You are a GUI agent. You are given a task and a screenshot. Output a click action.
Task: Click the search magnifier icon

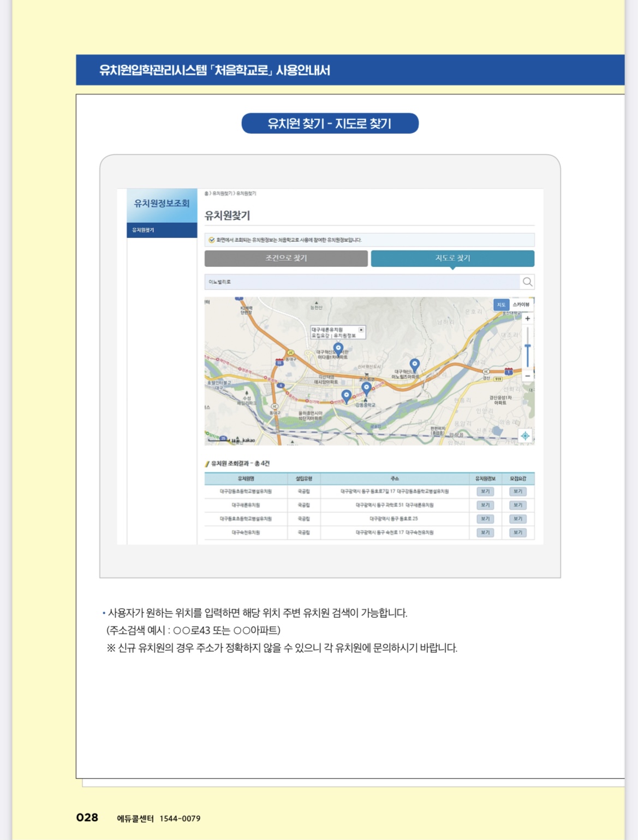click(x=527, y=282)
